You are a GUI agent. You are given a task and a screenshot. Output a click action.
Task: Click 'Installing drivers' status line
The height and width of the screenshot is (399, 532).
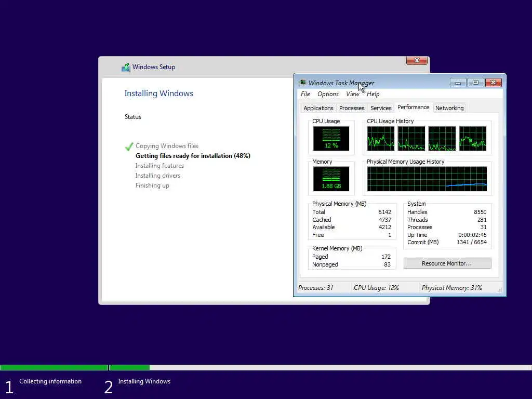click(158, 176)
